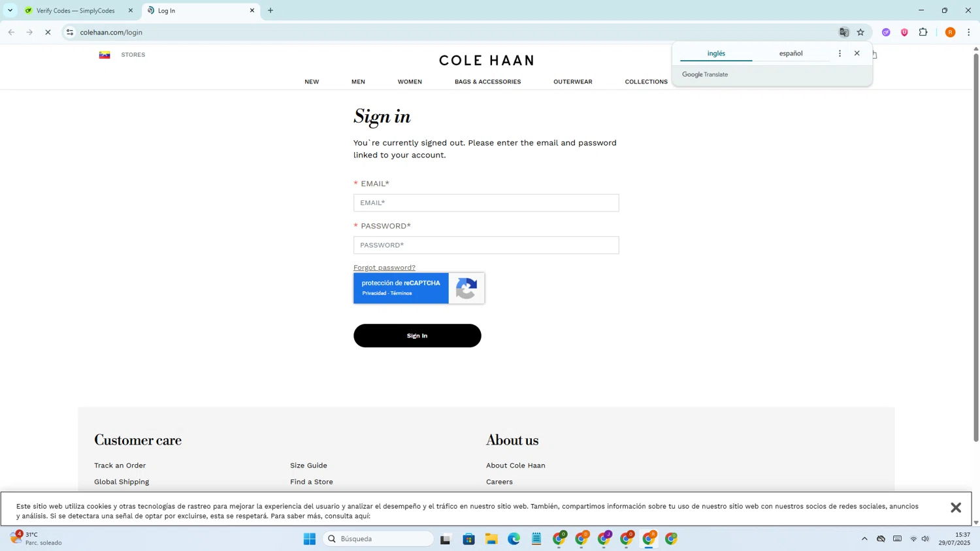Open Wi-Fi network settings in tray
The image size is (980, 551).
pyautogui.click(x=913, y=539)
